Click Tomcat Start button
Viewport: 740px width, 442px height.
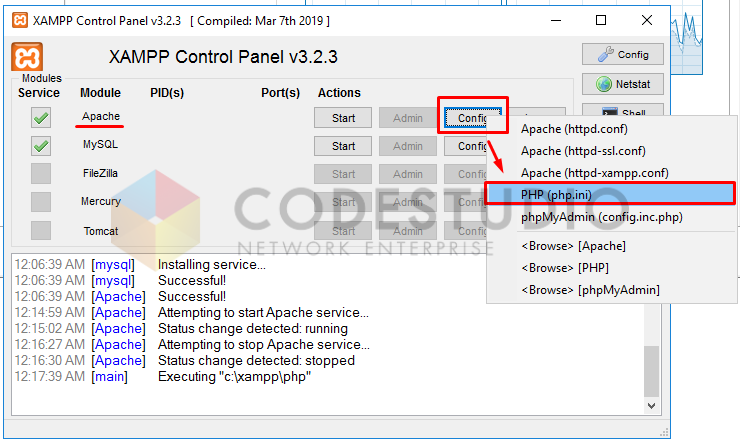click(343, 231)
